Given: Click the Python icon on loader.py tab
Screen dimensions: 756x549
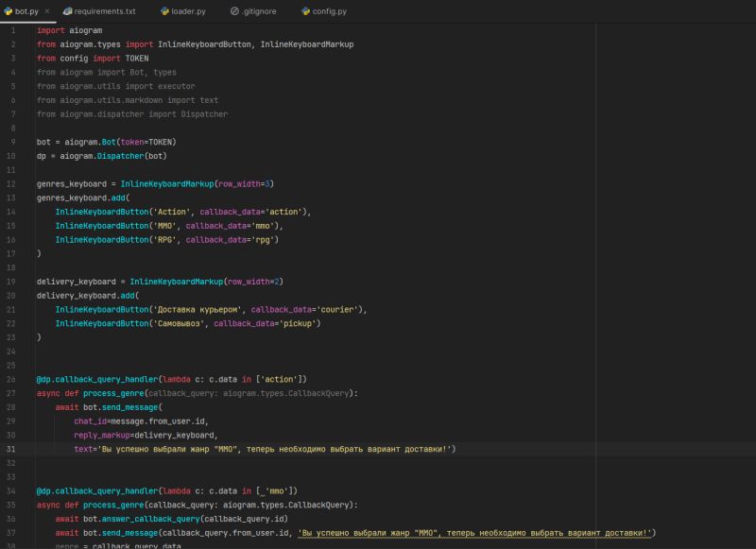Looking at the screenshot, I should click(164, 11).
